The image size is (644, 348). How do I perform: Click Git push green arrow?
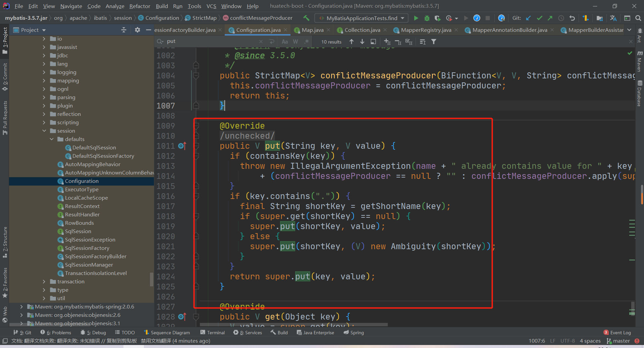pos(550,18)
